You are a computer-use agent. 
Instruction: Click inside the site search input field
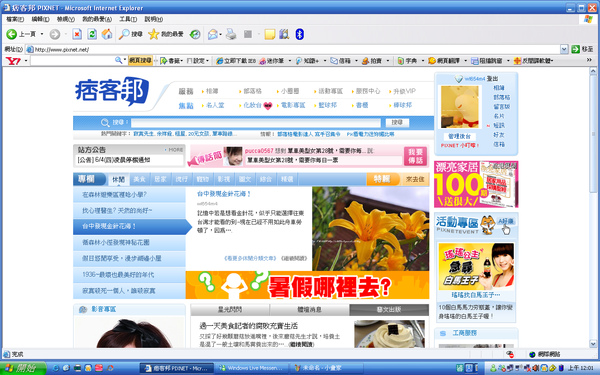click(256, 122)
